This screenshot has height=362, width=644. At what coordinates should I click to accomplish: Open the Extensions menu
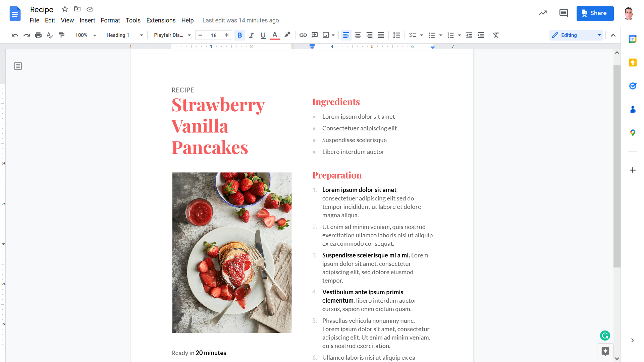[x=161, y=20]
